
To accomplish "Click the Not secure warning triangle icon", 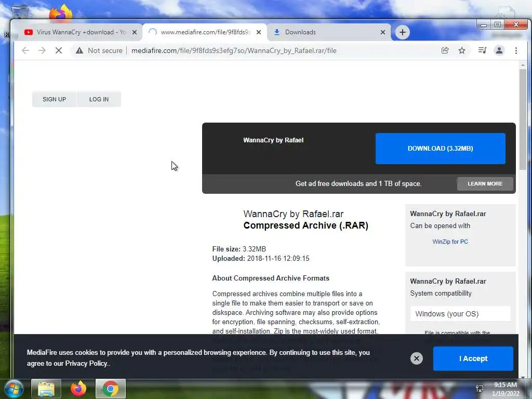I will tap(79, 50).
